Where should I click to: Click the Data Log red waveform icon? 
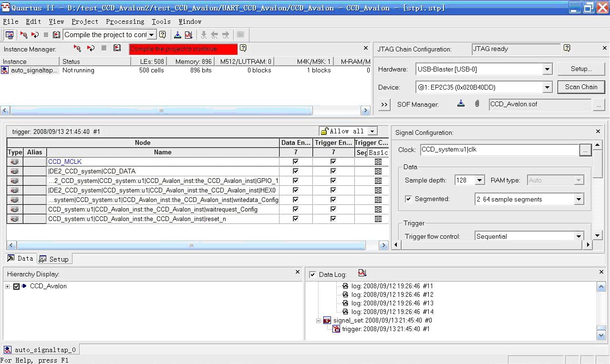(362, 273)
